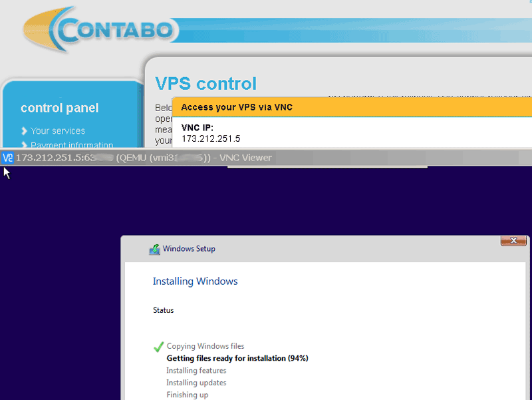
Task: Click the VNC IP address 173.212.251.5
Action: tap(211, 138)
